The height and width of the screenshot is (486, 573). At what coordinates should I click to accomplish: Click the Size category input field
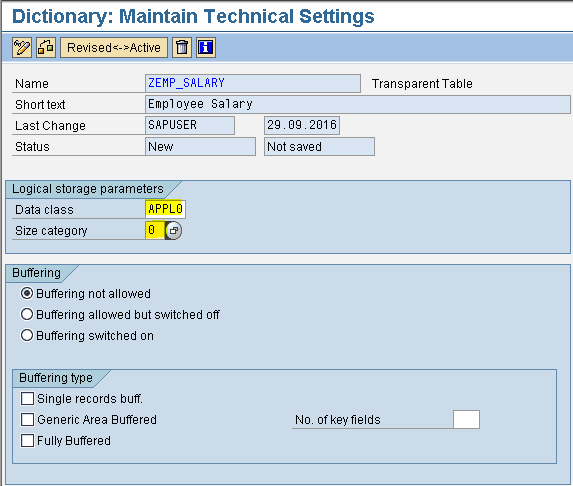click(x=155, y=230)
